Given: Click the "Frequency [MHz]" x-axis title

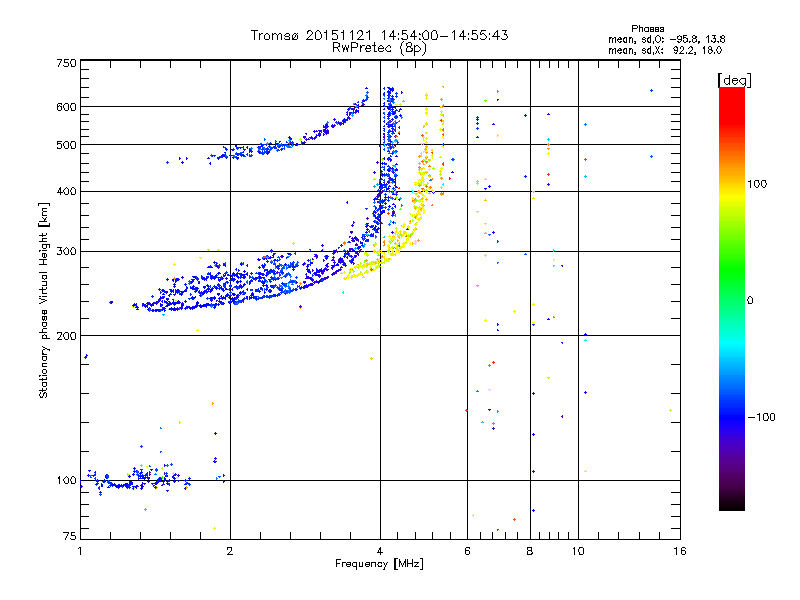Looking at the screenshot, I should [379, 564].
